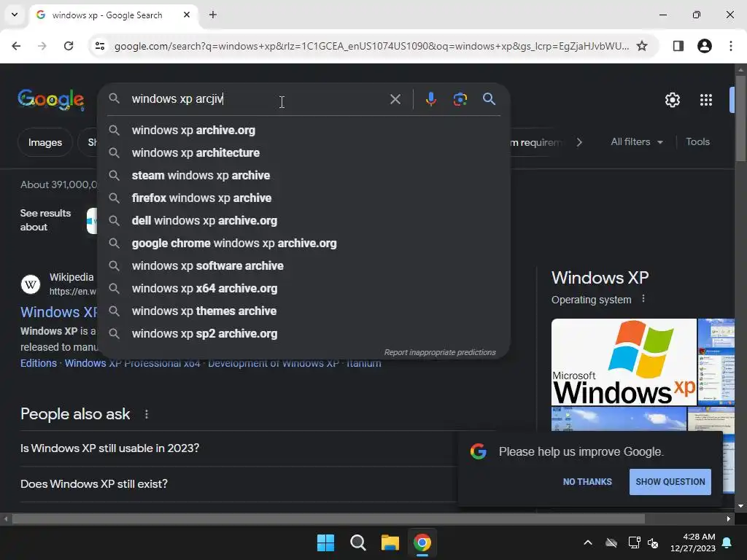Submit search with blue magnifier icon
This screenshot has width=747, height=560.
click(489, 99)
